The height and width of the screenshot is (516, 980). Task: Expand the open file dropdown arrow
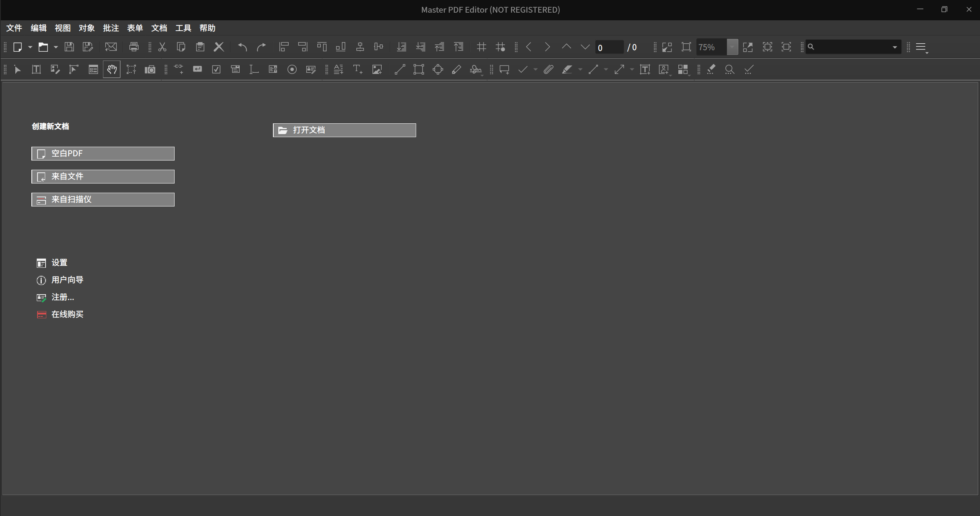coord(56,47)
